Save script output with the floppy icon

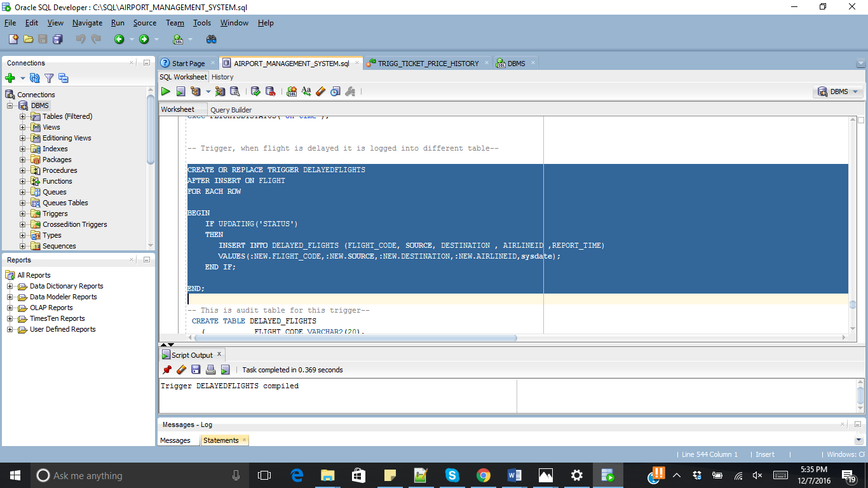coord(196,369)
